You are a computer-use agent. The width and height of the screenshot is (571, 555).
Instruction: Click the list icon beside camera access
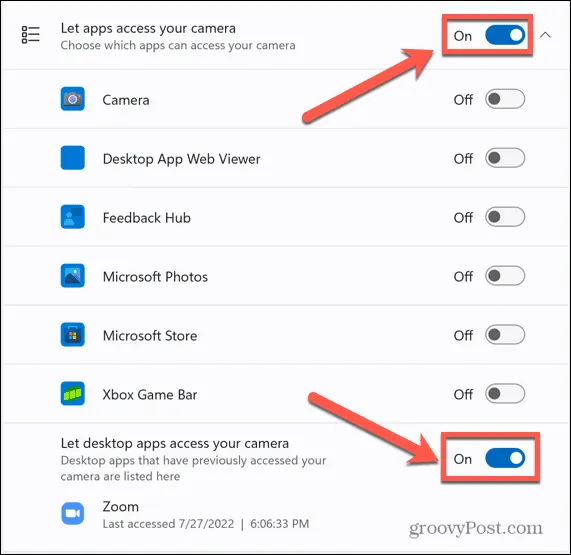[31, 35]
